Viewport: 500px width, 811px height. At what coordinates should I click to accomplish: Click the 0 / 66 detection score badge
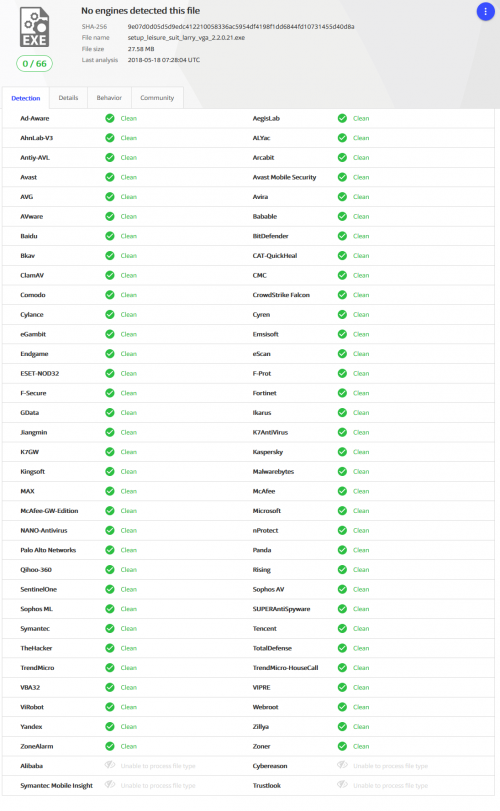pos(35,64)
